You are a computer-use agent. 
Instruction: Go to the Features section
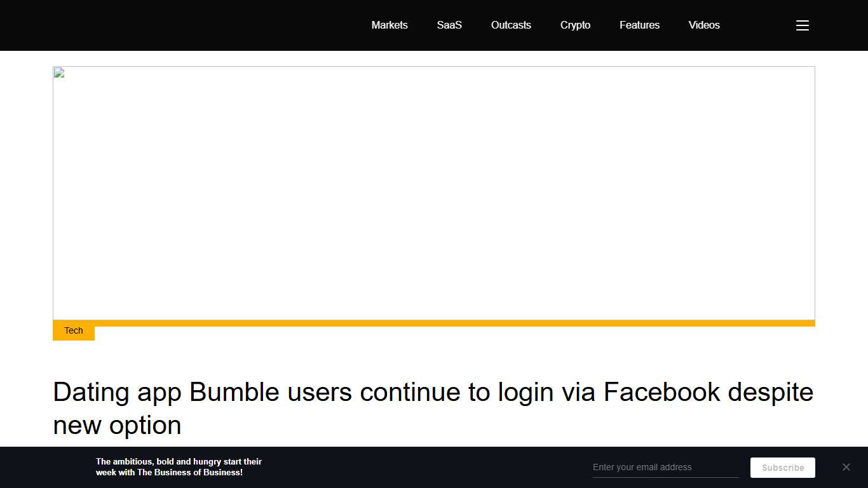click(x=639, y=25)
